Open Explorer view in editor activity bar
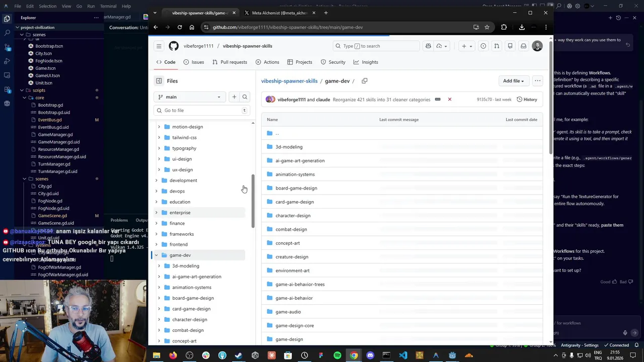Image resolution: width=644 pixels, height=362 pixels. click(7, 19)
